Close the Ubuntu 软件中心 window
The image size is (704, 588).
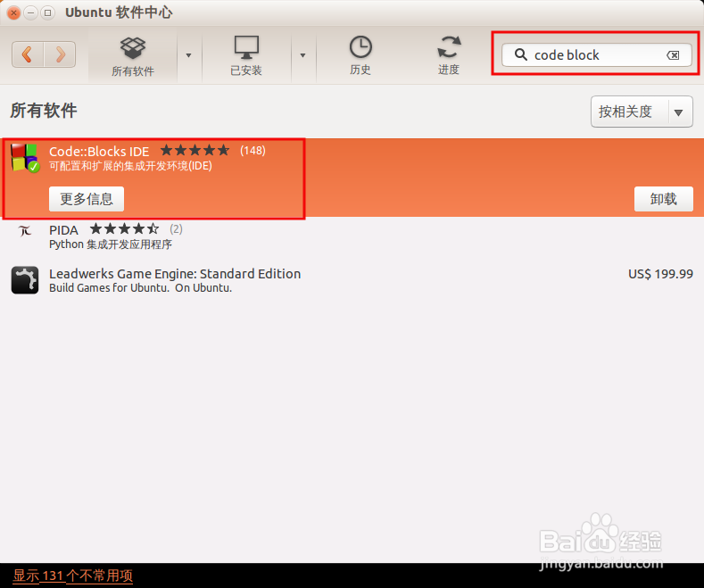(14, 12)
